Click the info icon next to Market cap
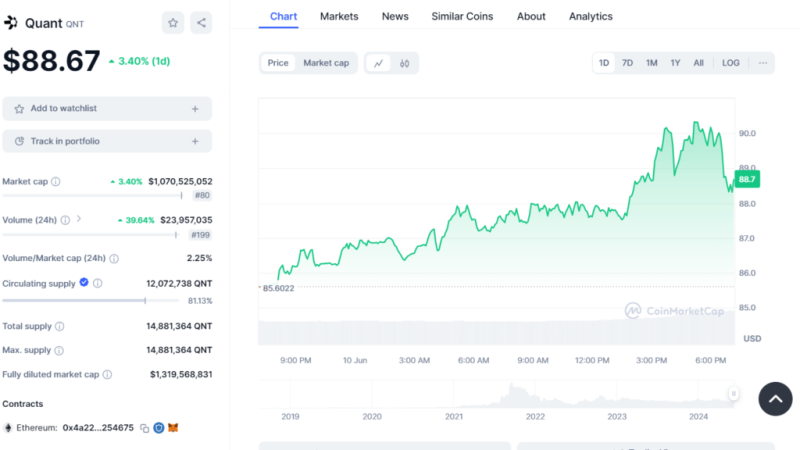 (56, 182)
